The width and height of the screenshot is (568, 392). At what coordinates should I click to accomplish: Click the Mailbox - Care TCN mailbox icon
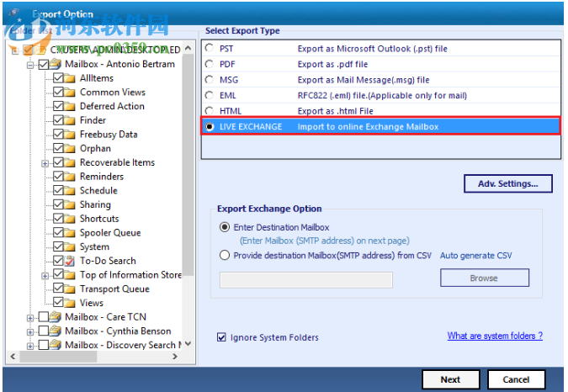pyautogui.click(x=56, y=317)
